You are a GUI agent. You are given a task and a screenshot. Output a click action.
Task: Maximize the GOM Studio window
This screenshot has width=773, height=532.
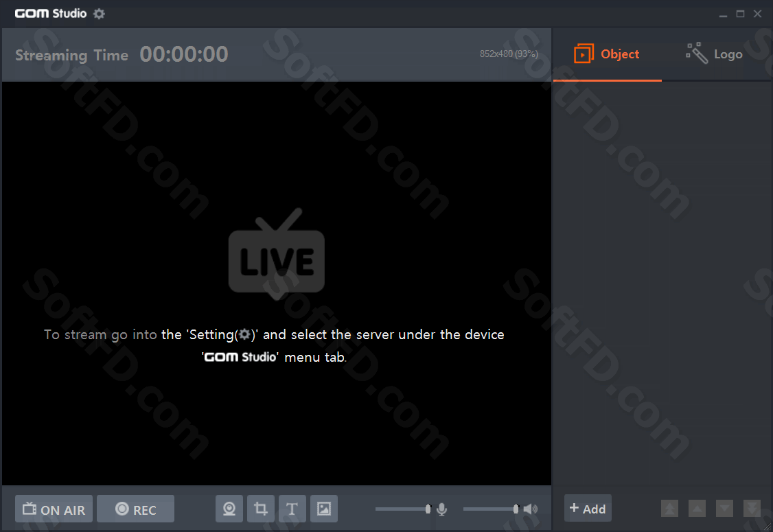pyautogui.click(x=741, y=14)
